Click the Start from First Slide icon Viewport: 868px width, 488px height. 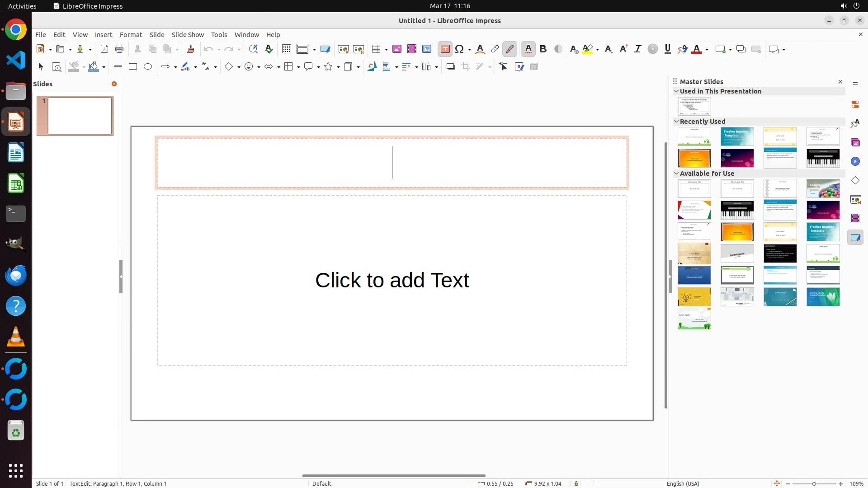coord(344,49)
